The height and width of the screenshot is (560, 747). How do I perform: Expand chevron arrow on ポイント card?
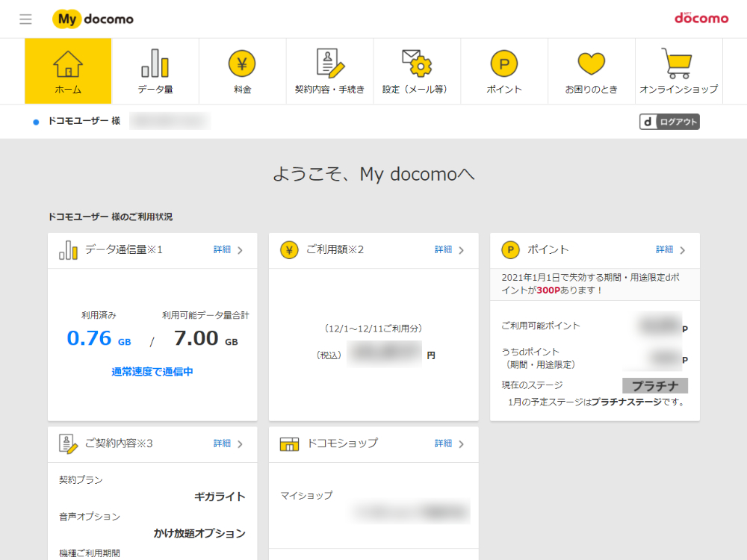click(x=682, y=250)
